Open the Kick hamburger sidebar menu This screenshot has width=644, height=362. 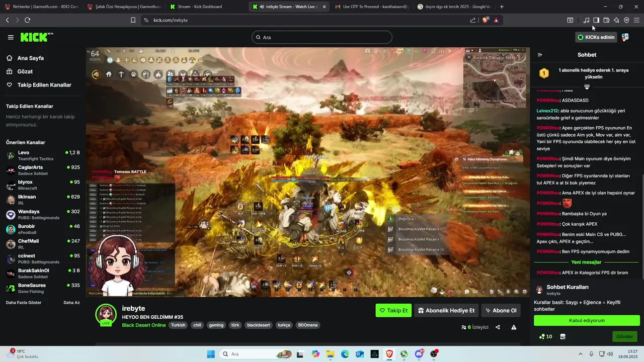11,37
